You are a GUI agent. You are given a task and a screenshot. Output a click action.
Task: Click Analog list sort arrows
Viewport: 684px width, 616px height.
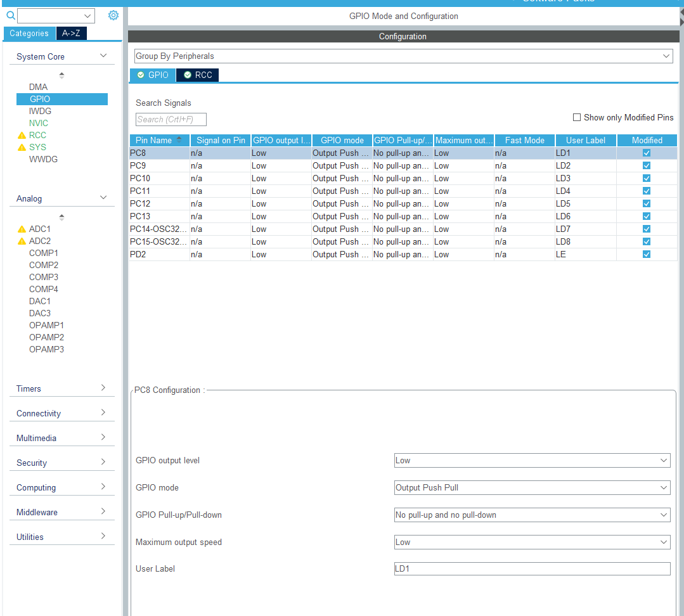point(62,217)
